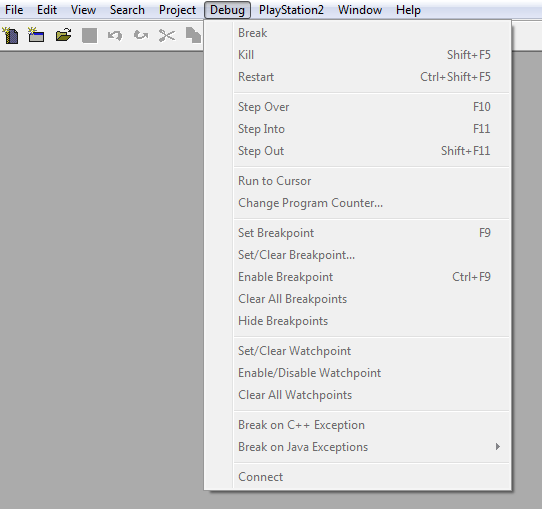Open a file using the folder icon
542x509 pixels.
[63, 35]
